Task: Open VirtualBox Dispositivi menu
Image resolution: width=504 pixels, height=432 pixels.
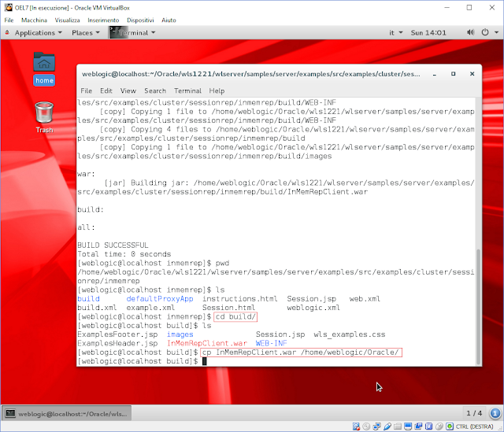Action: tap(140, 20)
